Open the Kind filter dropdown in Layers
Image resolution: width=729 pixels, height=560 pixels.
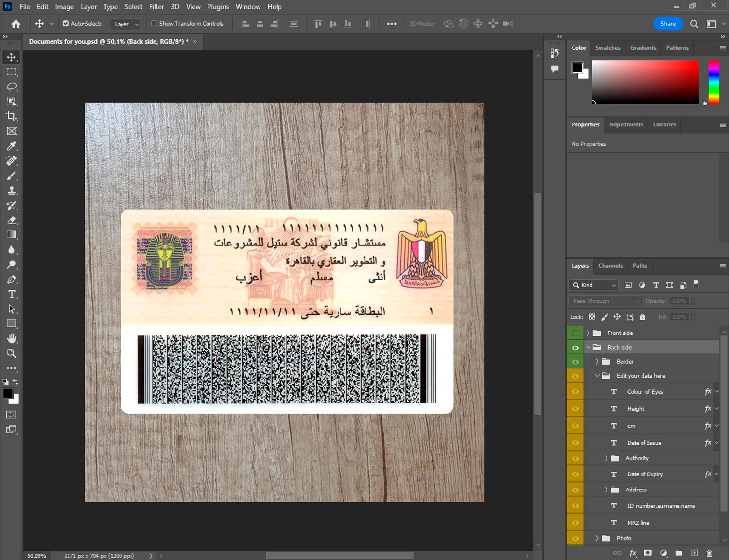point(594,285)
